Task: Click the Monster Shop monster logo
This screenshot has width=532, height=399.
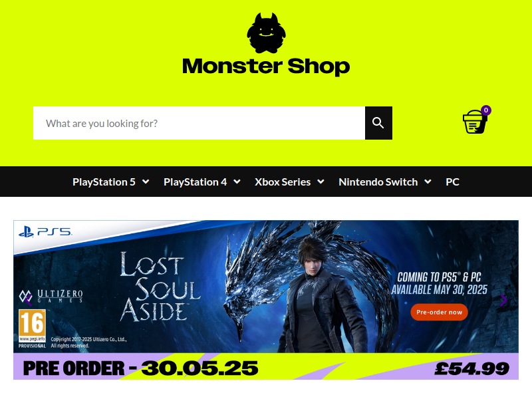Action: pyautogui.click(x=267, y=33)
